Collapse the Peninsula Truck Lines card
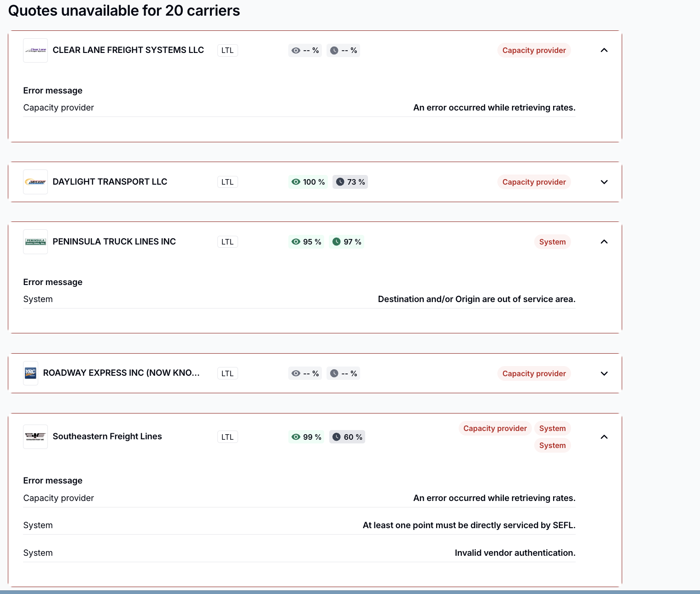This screenshot has height=594, width=700. tap(604, 242)
